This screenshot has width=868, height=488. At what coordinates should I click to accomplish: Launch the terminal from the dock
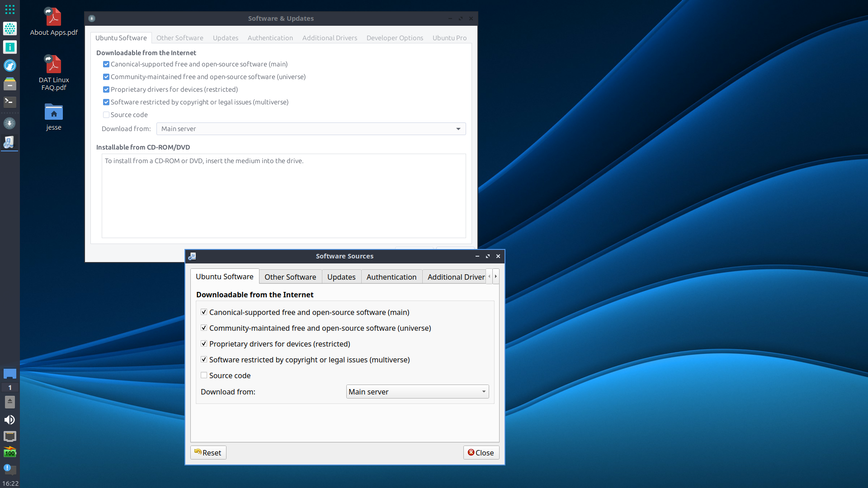pos(9,102)
